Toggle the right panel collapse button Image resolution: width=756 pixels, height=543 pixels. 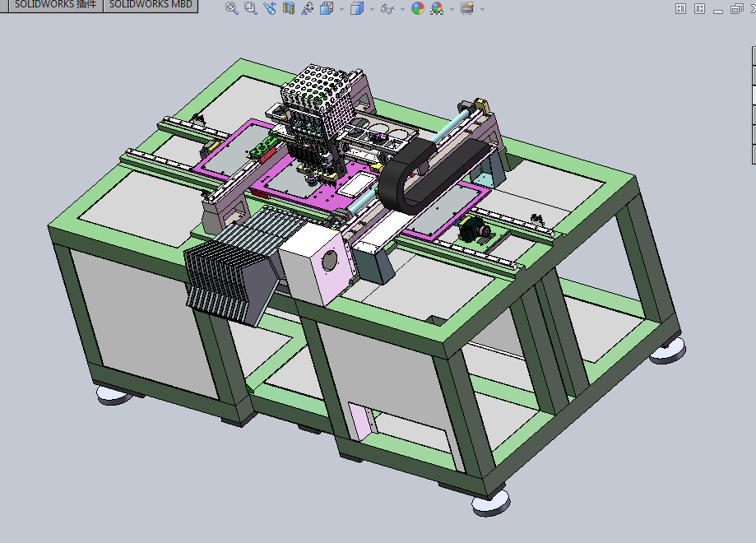[x=699, y=9]
